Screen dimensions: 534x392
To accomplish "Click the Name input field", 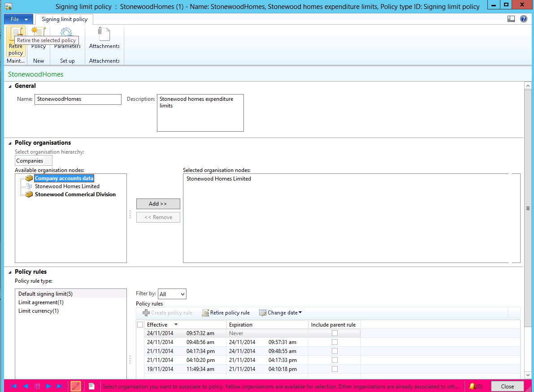I will coord(78,99).
